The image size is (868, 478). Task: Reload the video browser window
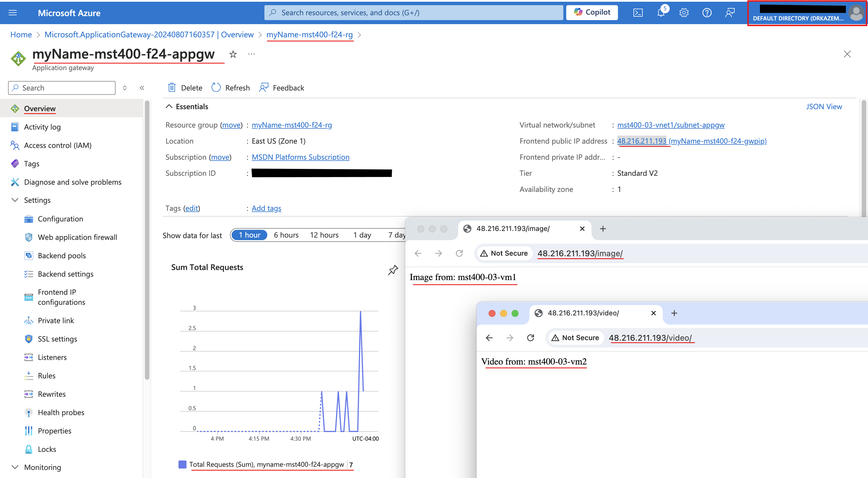pyautogui.click(x=531, y=338)
